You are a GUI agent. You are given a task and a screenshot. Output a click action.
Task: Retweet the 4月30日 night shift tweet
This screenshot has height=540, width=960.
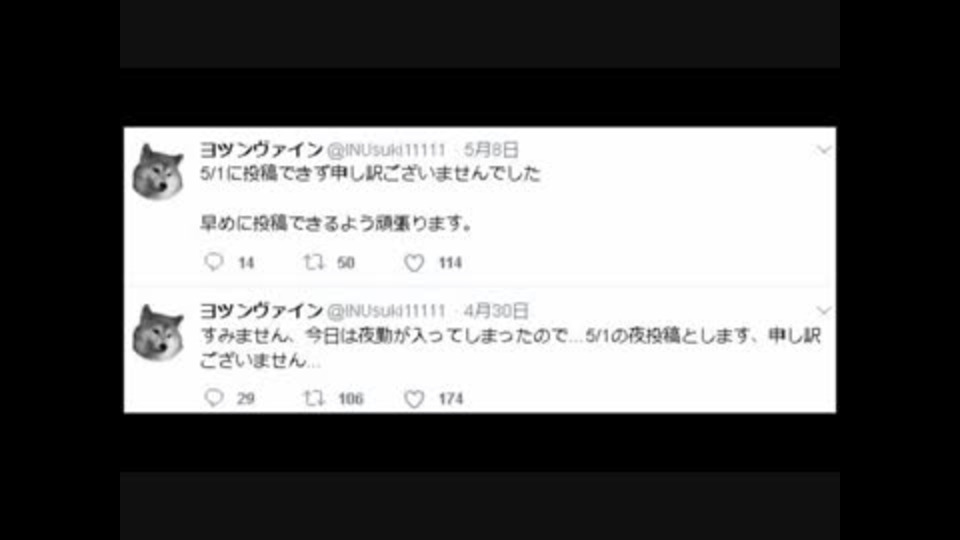(314, 399)
